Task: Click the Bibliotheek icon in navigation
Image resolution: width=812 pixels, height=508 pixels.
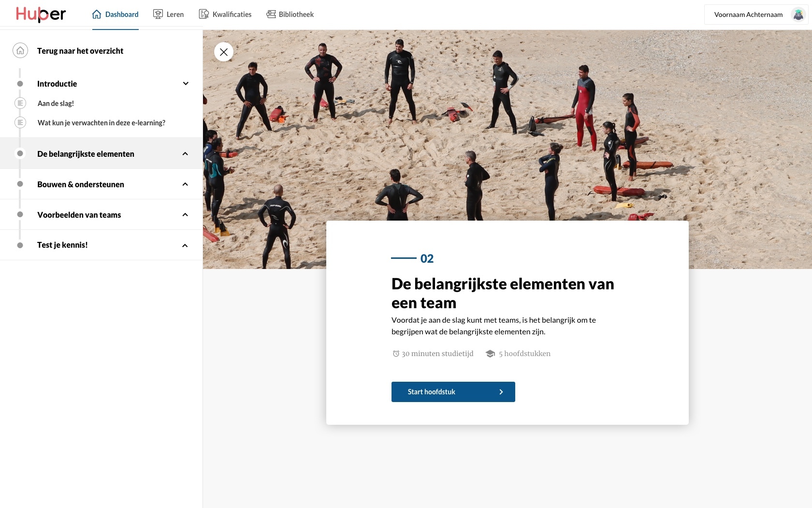Action: 271,15
